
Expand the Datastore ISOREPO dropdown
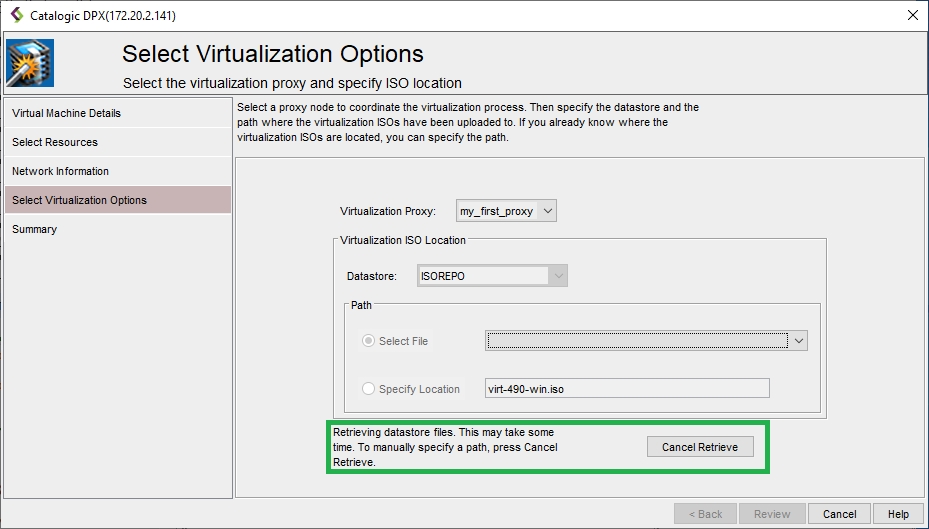pos(558,275)
